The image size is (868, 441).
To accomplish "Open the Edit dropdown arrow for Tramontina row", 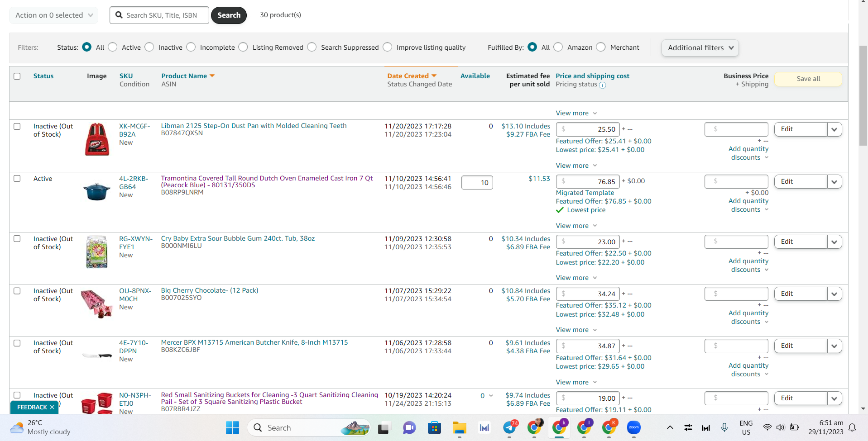I will [x=834, y=182].
